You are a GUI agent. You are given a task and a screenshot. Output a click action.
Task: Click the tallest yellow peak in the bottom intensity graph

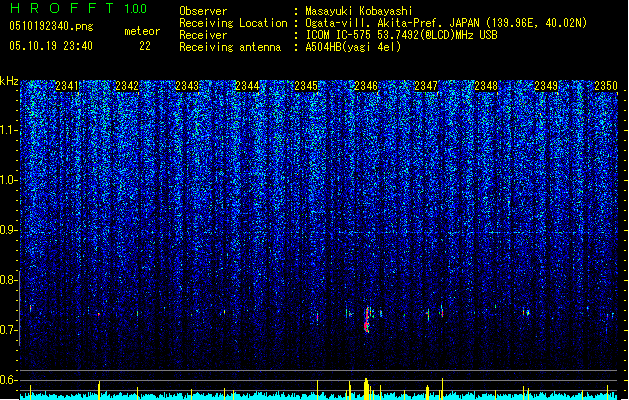tap(366, 388)
